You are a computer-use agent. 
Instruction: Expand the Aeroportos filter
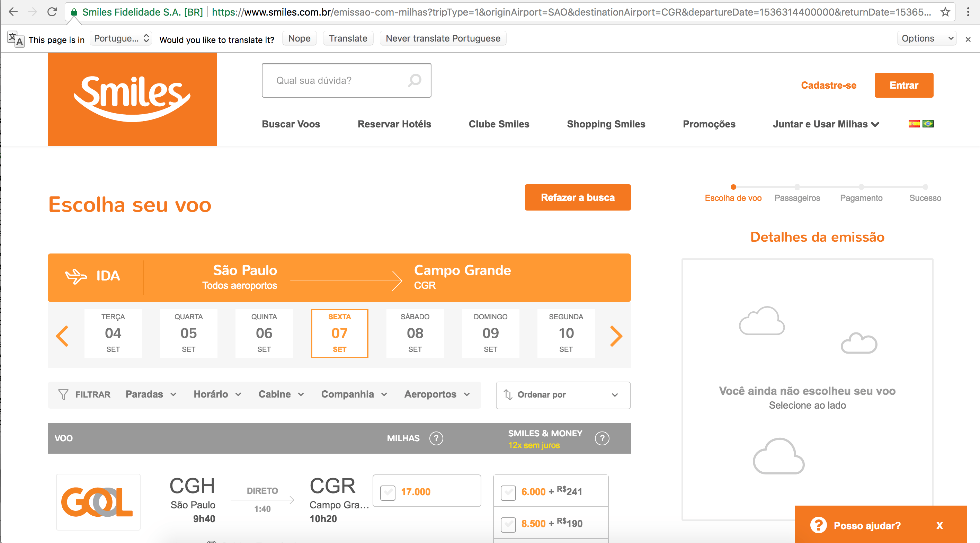(437, 394)
